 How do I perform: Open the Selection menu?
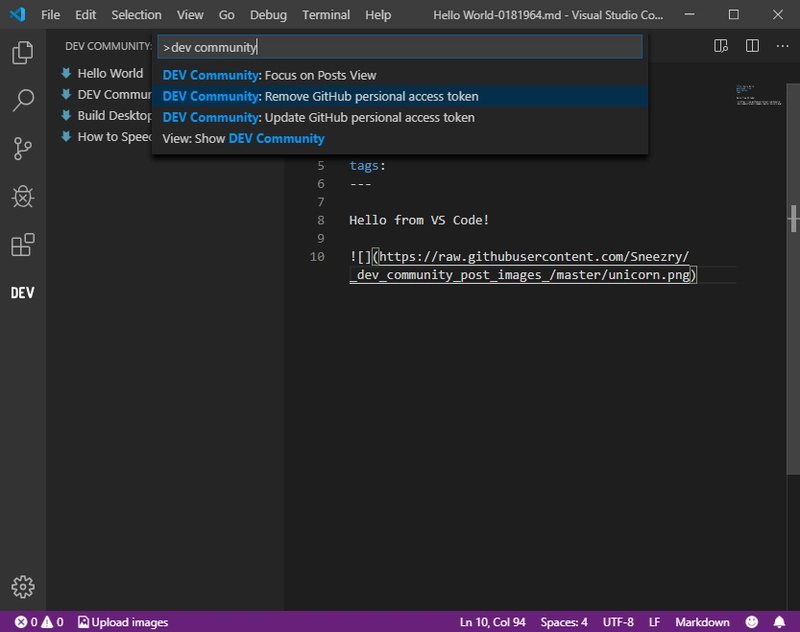pos(136,15)
